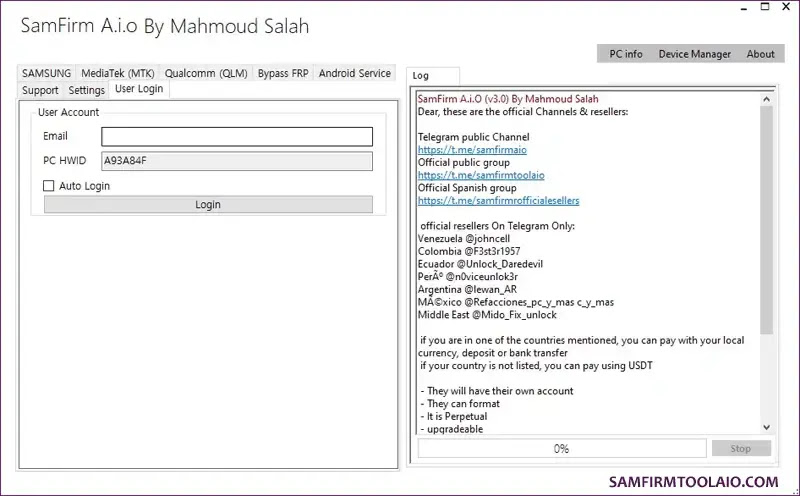Click the '@n0viceunlok3r' reseller line

(x=468, y=277)
